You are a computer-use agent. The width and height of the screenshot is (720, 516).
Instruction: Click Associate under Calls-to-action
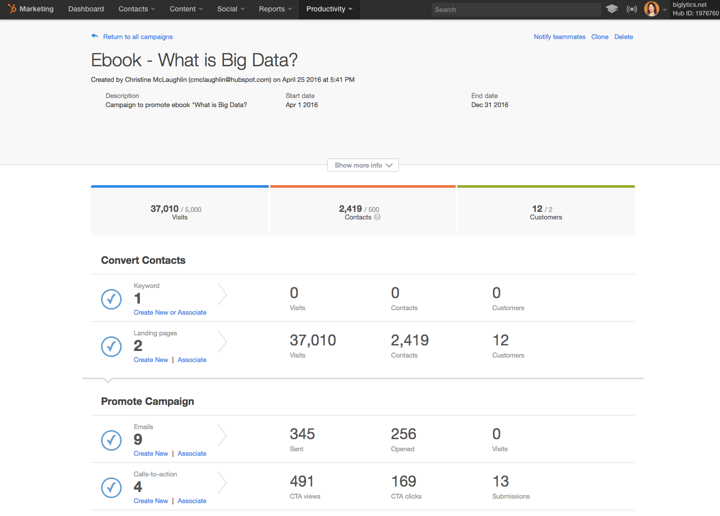tap(192, 500)
